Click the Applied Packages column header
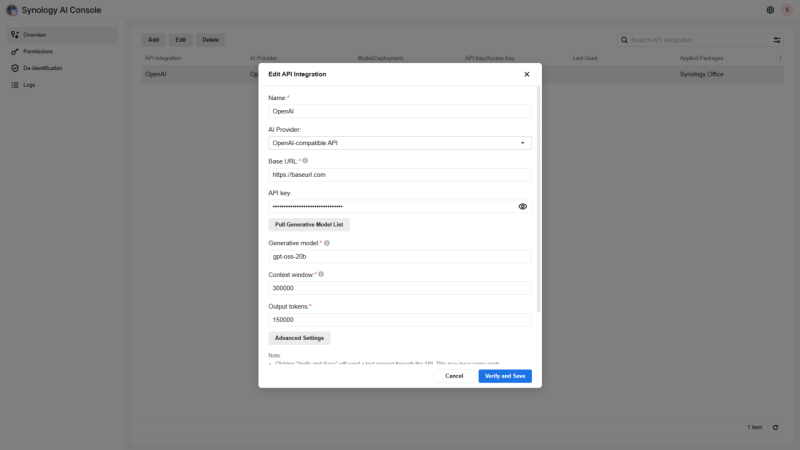800x450 pixels. (x=701, y=58)
